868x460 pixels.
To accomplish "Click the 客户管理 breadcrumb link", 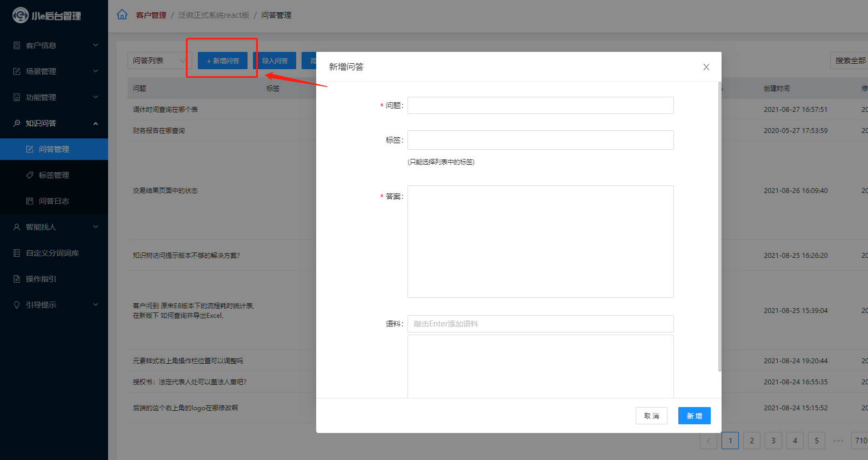I will click(x=151, y=15).
